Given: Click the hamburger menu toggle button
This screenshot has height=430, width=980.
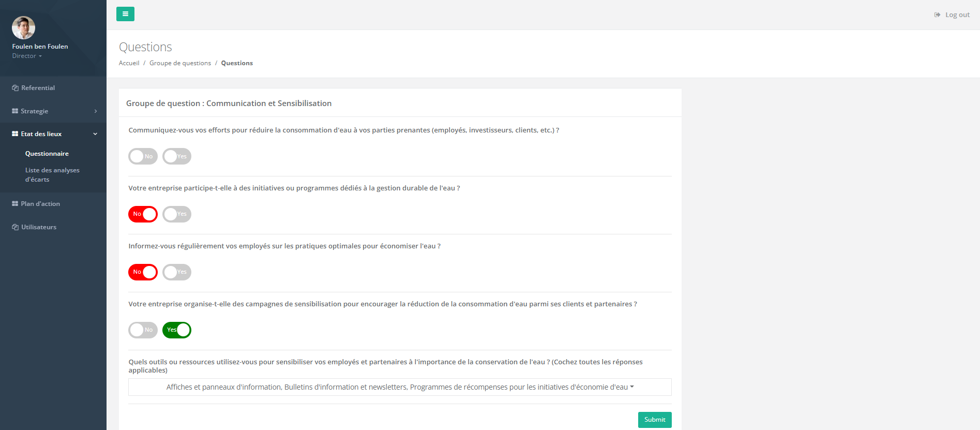Looking at the screenshot, I should (125, 14).
